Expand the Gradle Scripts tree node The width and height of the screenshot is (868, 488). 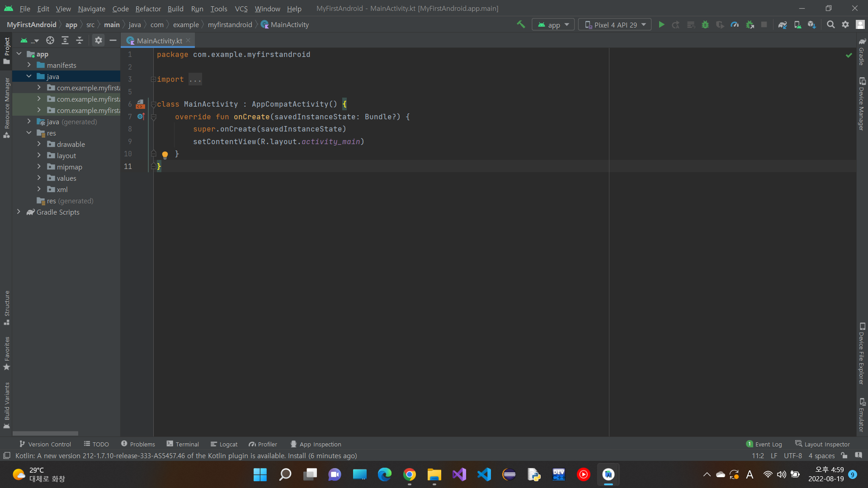click(x=19, y=212)
